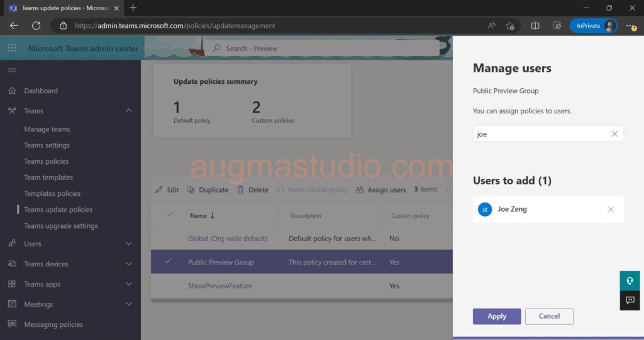Open the feedback chat icon
644x340 pixels.
pyautogui.click(x=630, y=300)
